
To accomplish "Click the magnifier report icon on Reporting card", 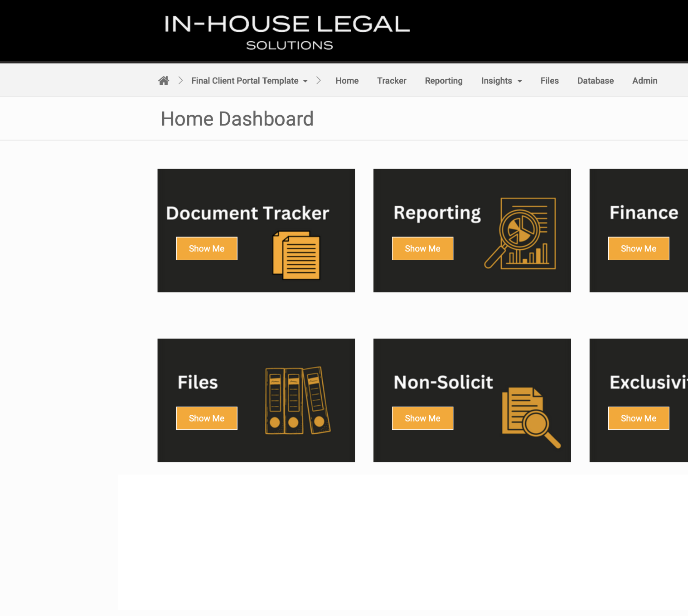I will [x=520, y=233].
